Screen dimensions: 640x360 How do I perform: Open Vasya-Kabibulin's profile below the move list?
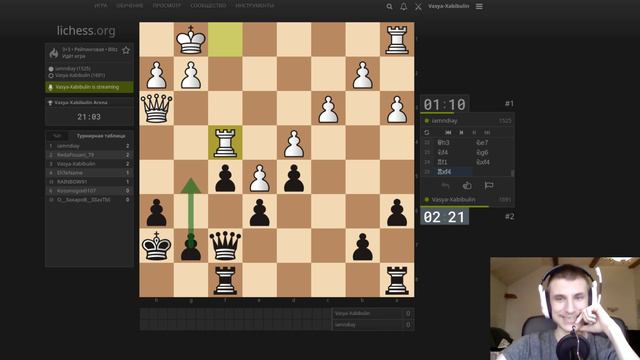(453, 200)
